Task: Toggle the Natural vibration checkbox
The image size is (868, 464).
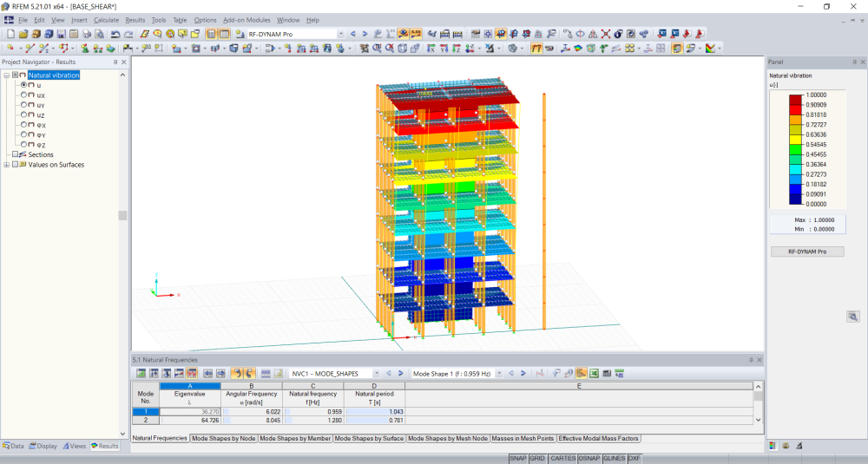Action: (x=15, y=75)
